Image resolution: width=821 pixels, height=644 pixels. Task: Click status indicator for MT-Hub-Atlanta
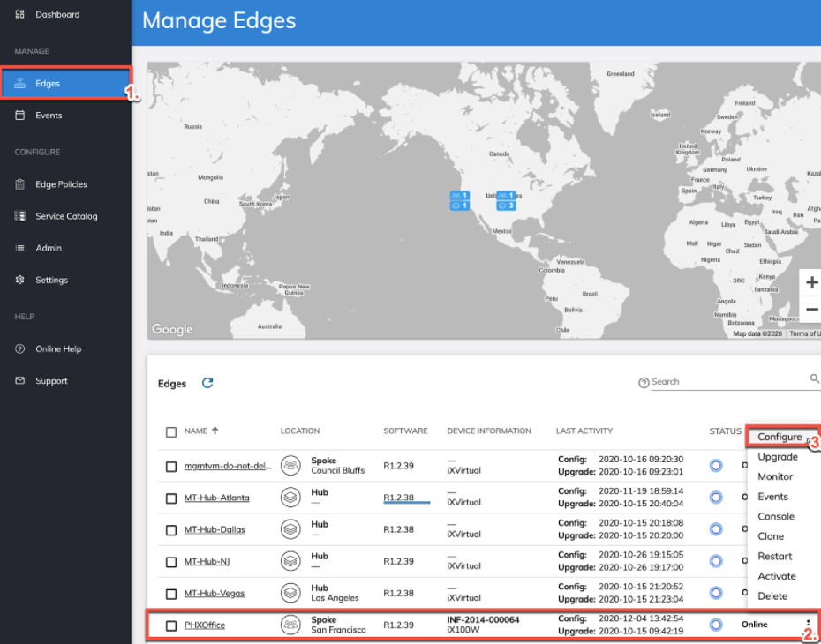click(716, 497)
